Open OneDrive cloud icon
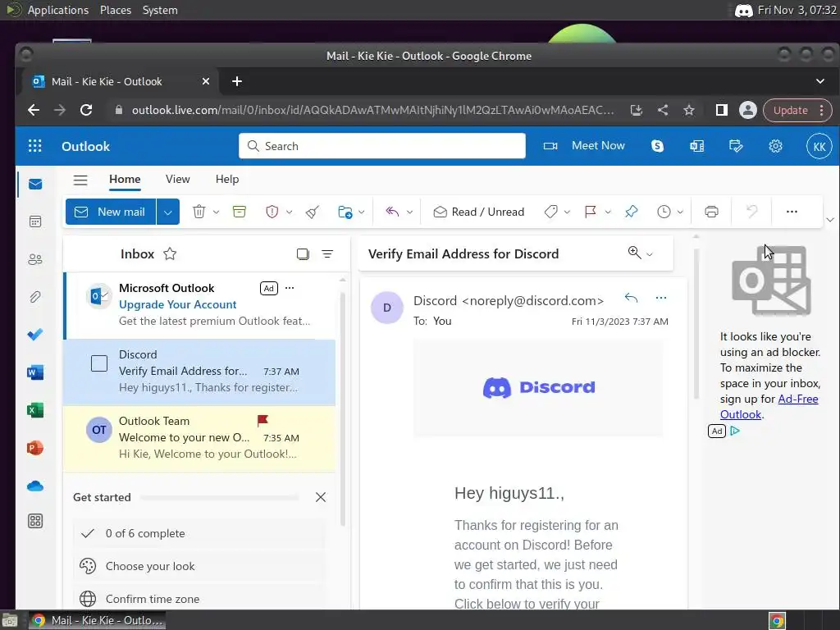 (35, 486)
